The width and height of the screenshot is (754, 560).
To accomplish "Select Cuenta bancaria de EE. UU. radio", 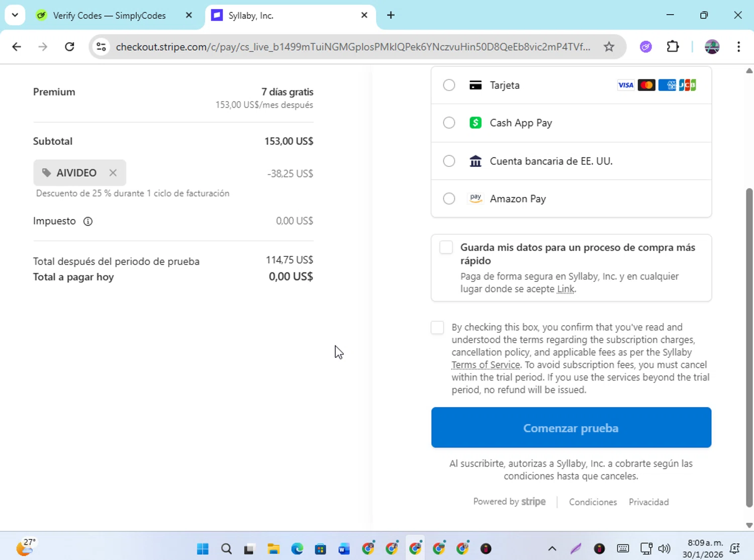I will 449,161.
